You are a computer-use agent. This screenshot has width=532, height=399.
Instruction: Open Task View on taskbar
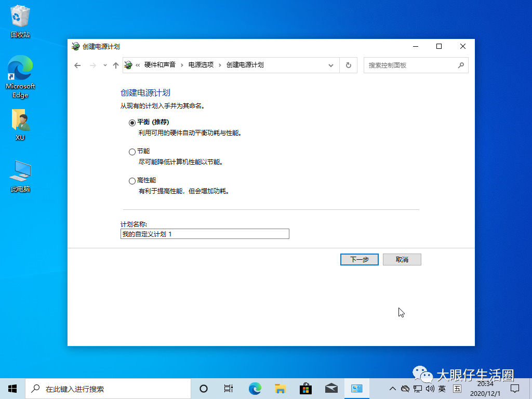(x=229, y=389)
